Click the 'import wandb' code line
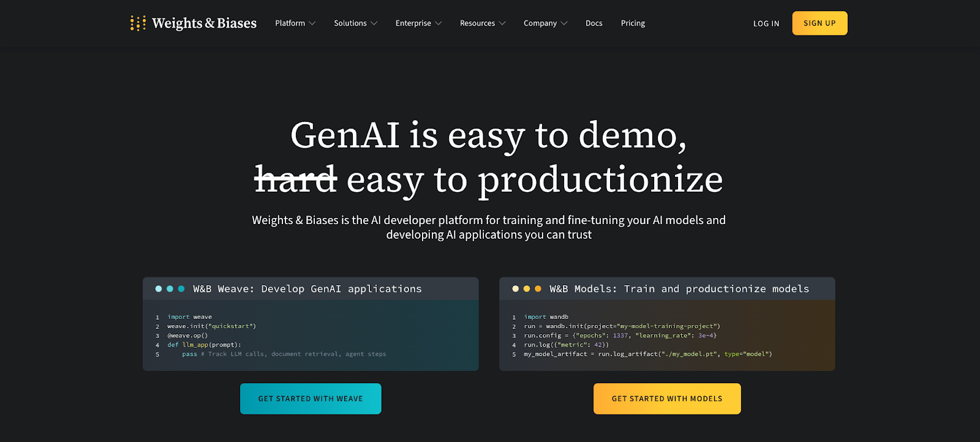The image size is (980, 442). (546, 317)
